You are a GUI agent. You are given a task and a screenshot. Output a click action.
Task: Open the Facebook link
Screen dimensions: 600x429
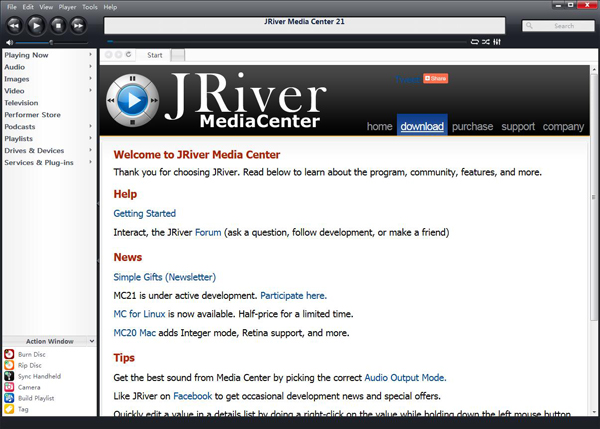[x=192, y=396]
